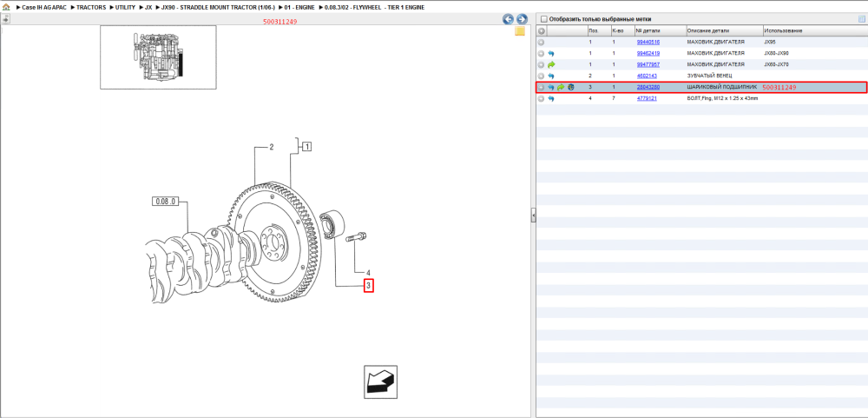The image size is (868, 418).
Task: Go to next figure with forward arrow
Action: (x=522, y=19)
